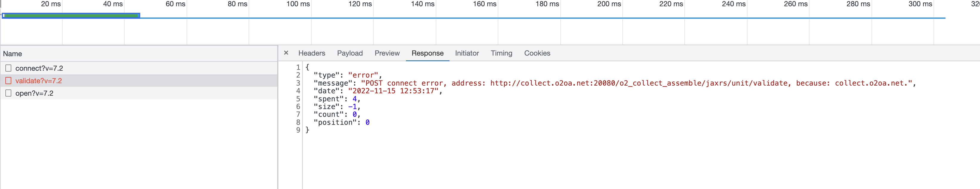Select the Response tab

tap(427, 53)
